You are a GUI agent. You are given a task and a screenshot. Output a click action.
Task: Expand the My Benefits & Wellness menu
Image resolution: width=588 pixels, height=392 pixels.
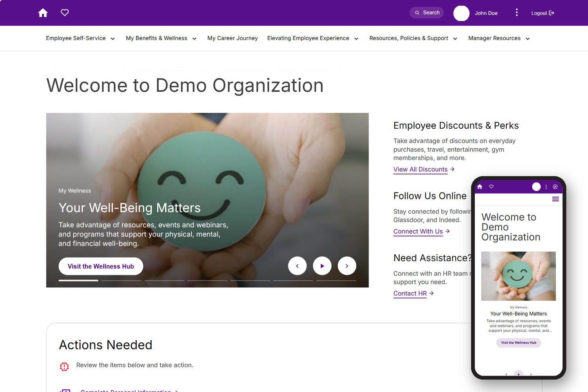(x=161, y=38)
